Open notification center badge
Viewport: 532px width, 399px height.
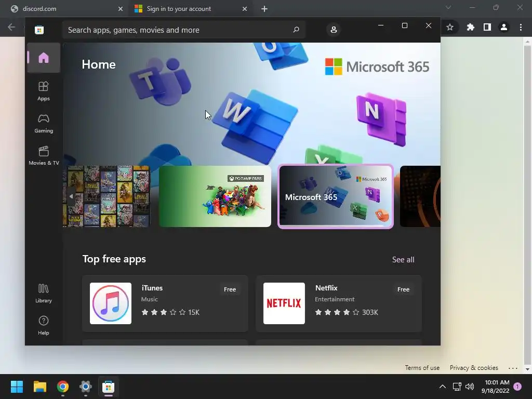(x=518, y=387)
